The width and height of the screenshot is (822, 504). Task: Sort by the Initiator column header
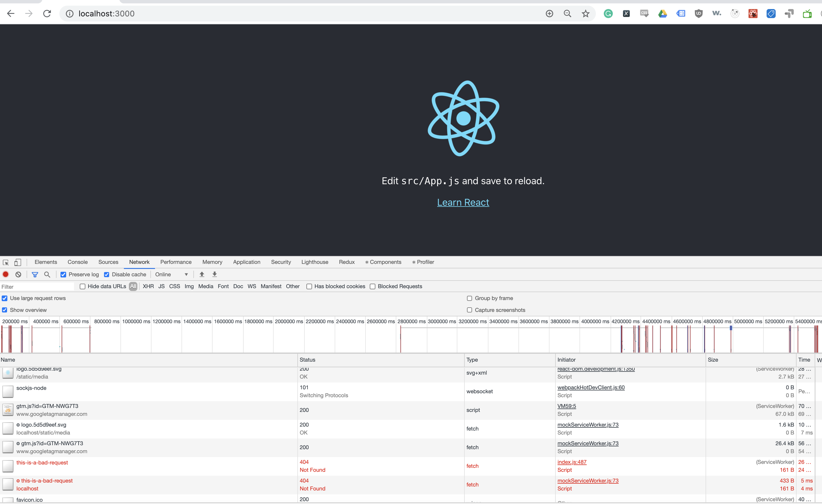coord(631,360)
